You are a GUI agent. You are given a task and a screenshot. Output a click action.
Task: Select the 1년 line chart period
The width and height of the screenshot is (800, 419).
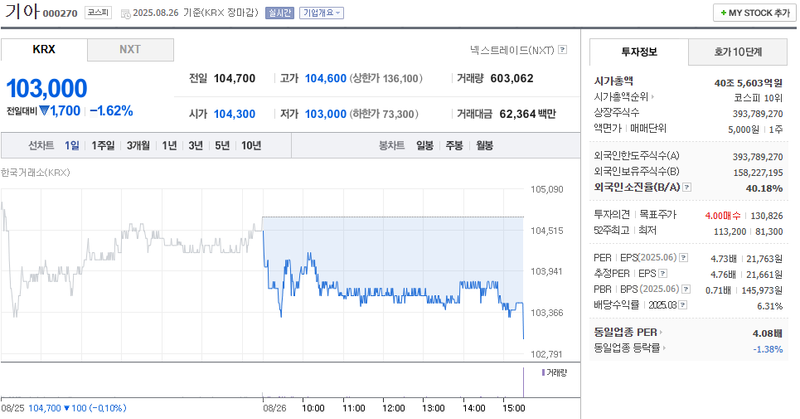click(x=169, y=145)
